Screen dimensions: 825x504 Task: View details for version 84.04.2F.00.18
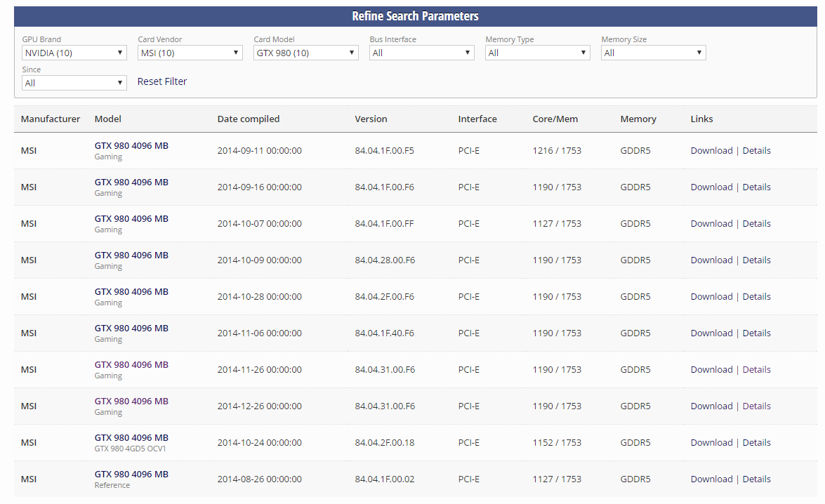757,442
